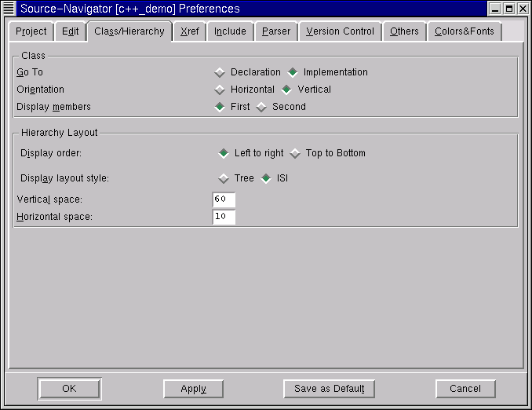
Task: Click Save as Default button
Action: click(329, 389)
